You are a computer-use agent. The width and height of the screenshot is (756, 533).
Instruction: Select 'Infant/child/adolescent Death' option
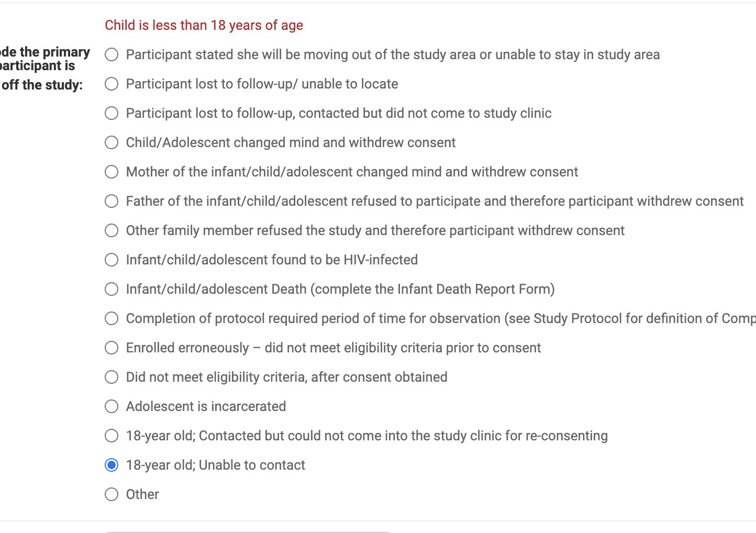(x=112, y=289)
